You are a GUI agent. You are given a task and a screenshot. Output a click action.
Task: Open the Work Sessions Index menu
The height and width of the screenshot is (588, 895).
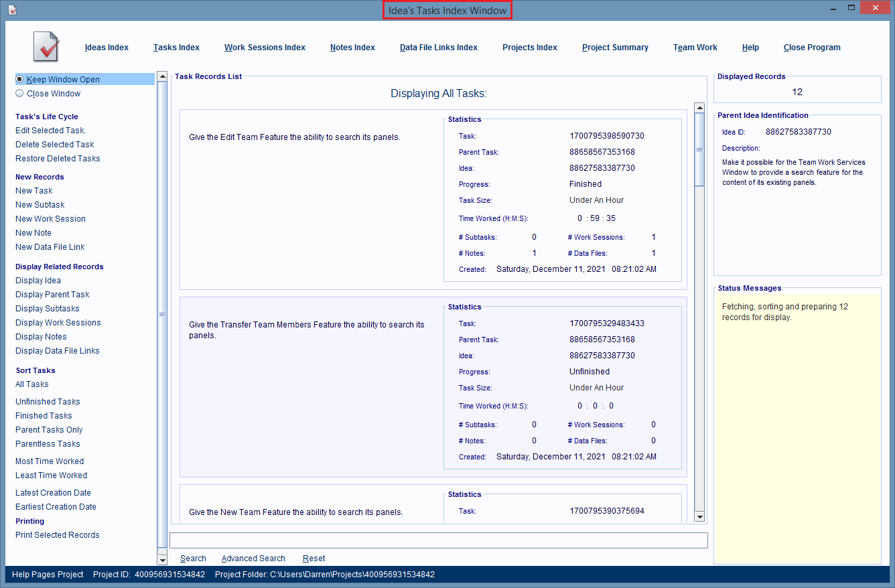pos(265,48)
